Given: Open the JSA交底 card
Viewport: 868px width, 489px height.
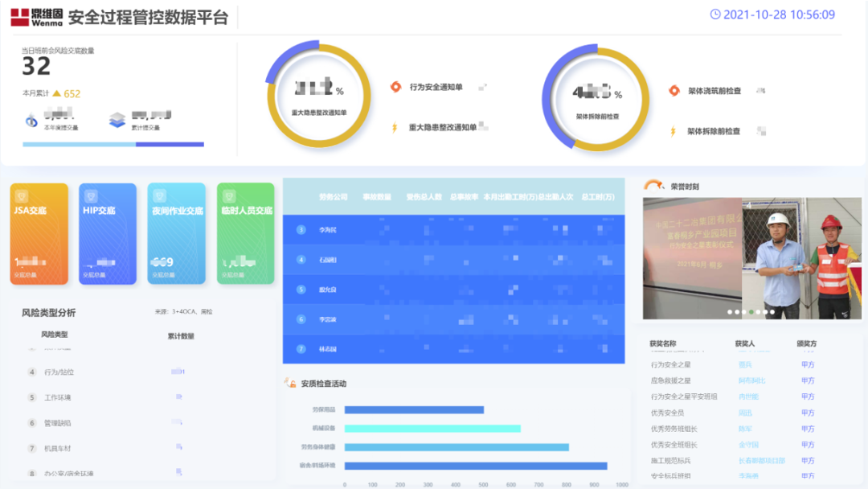Looking at the screenshot, I should (39, 234).
